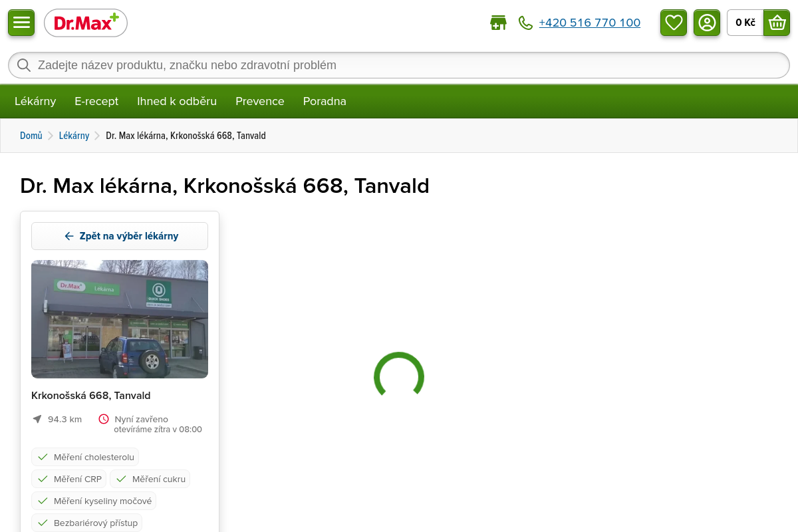Click the pharmacy store locator icon
This screenshot has width=798, height=532.
[x=498, y=23]
